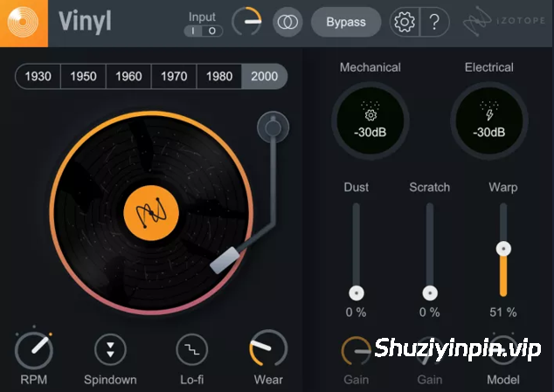Click the Electrical noise -30dB knob
The width and height of the screenshot is (554, 392).
coord(489,120)
